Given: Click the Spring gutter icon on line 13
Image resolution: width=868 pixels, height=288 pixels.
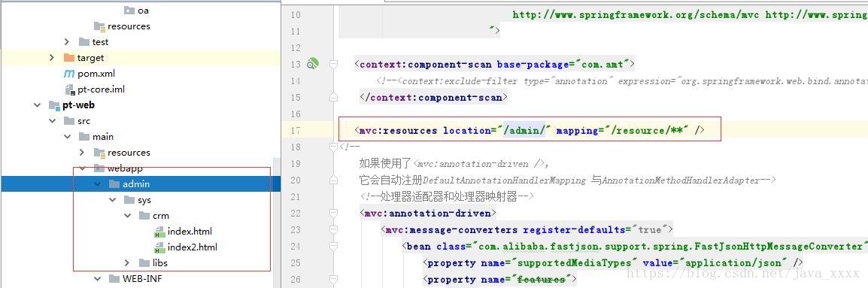Looking at the screenshot, I should pos(313,64).
